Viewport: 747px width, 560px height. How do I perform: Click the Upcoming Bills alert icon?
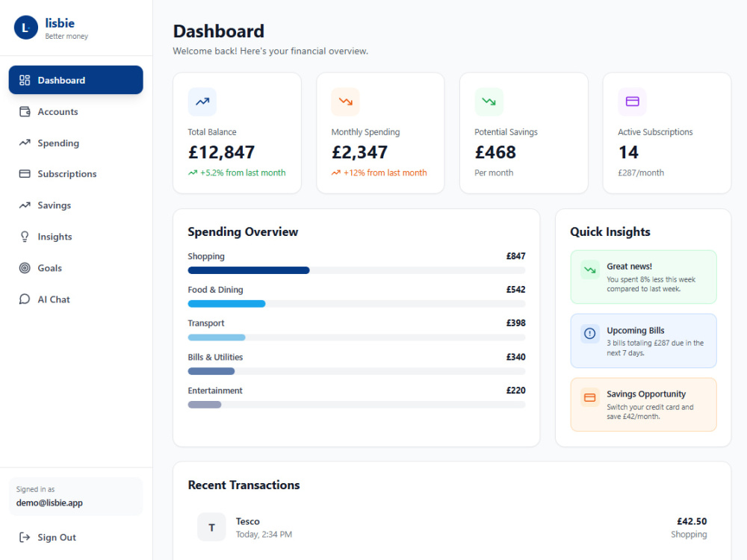(590, 333)
